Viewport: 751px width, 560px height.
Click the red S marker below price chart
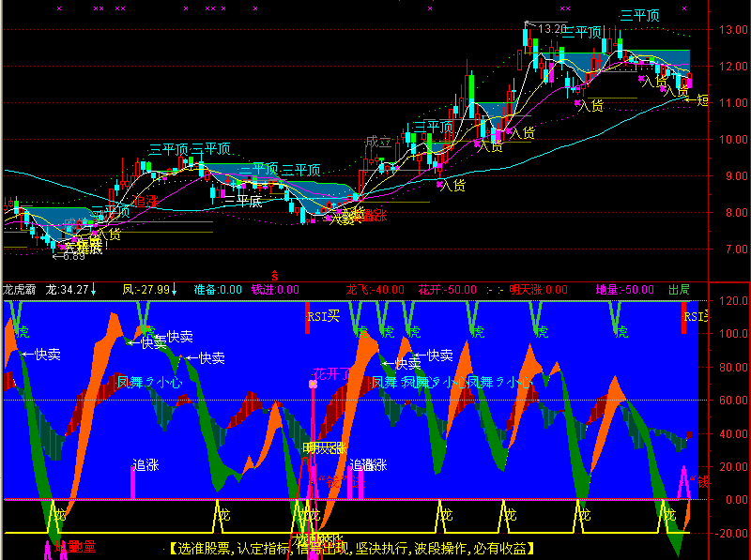(275, 276)
